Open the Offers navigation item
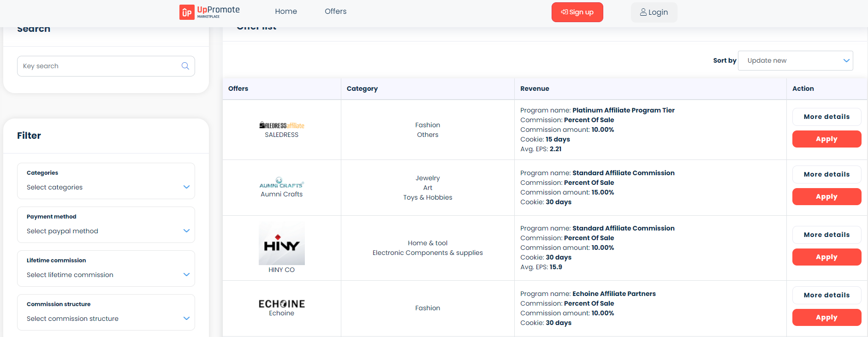This screenshot has height=337, width=868. 335,12
